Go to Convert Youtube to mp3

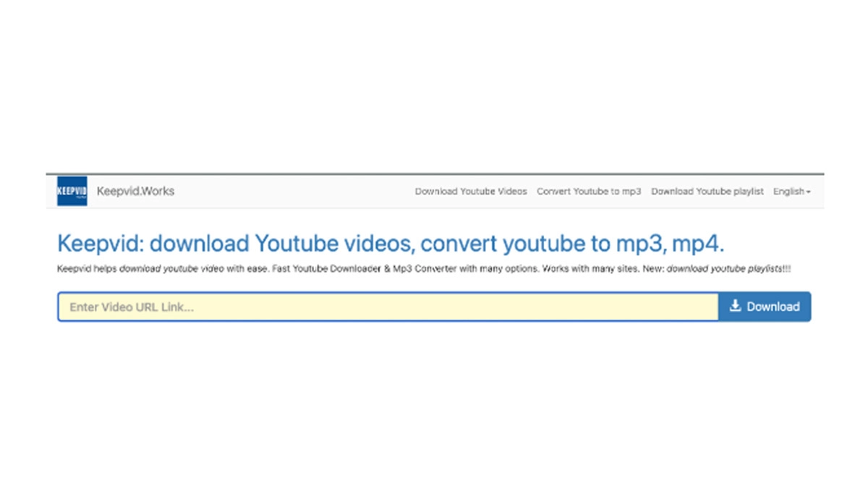click(588, 192)
